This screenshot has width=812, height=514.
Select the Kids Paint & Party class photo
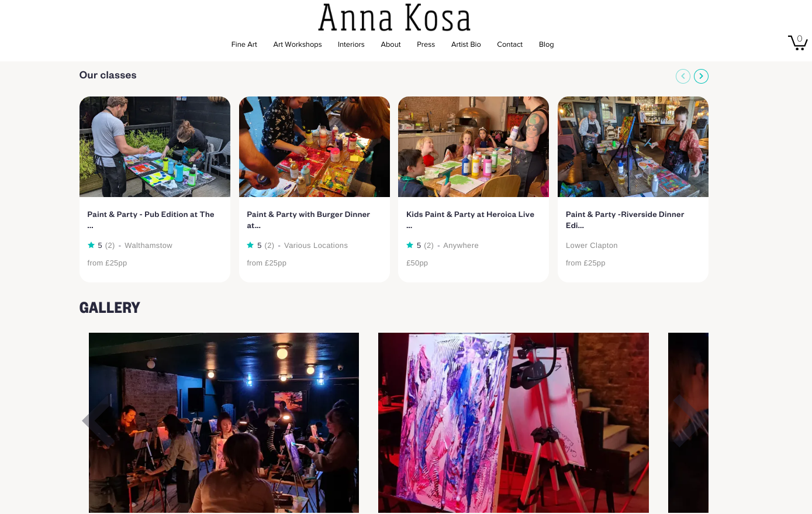(474, 147)
